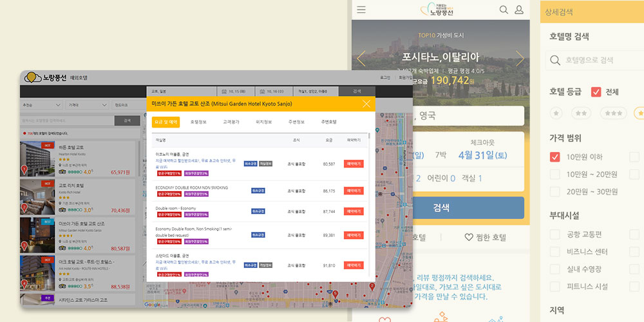644x322 pixels.
Task: Click the check-in calendar icon 10.15
Action: [224, 91]
